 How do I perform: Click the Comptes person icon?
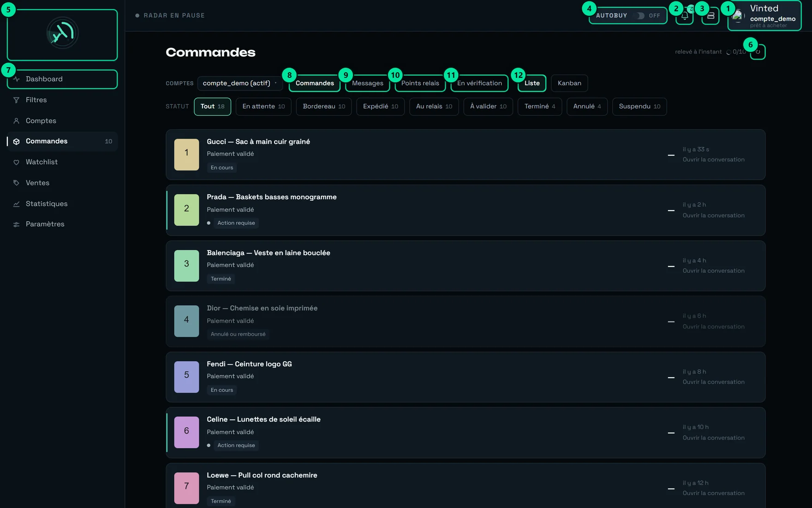16,121
